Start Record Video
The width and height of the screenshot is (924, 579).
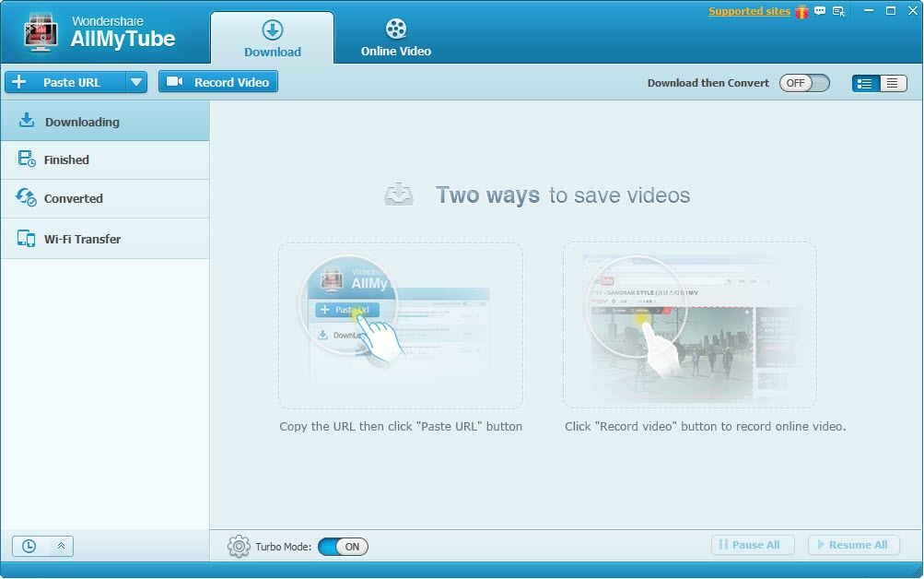click(218, 82)
